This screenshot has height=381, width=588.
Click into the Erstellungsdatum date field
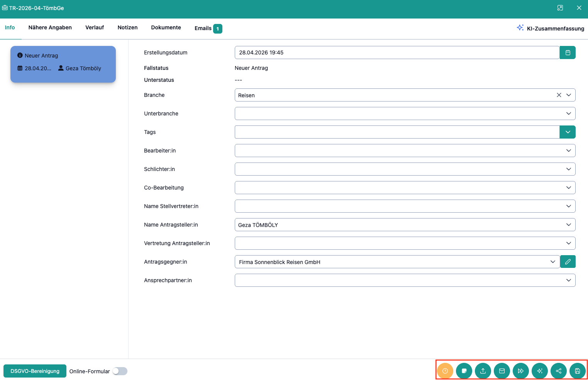click(397, 52)
